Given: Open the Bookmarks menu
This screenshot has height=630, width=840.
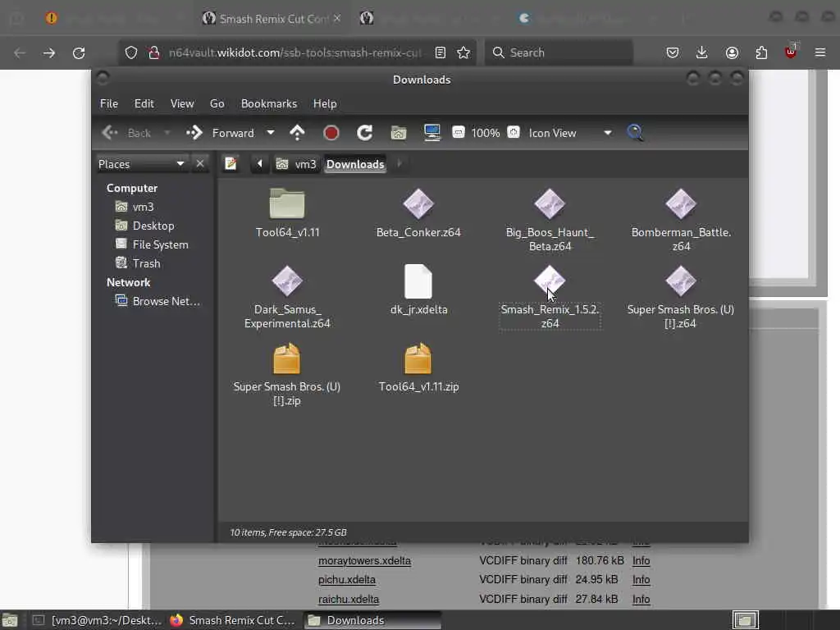Looking at the screenshot, I should tap(269, 103).
